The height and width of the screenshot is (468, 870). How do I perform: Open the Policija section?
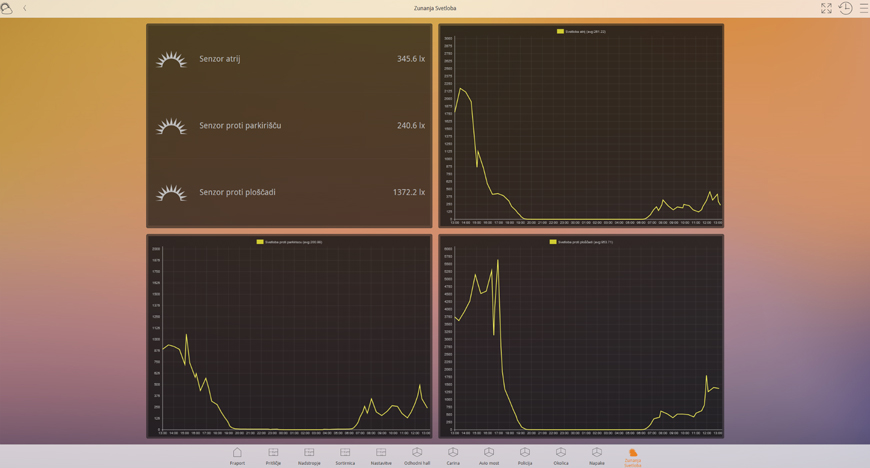coord(525,455)
